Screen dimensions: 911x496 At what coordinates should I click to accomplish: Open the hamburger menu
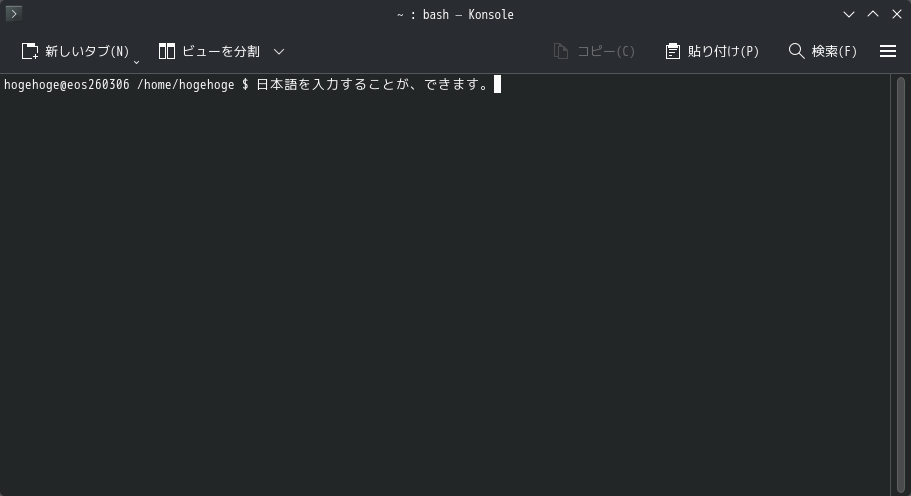[x=888, y=51]
